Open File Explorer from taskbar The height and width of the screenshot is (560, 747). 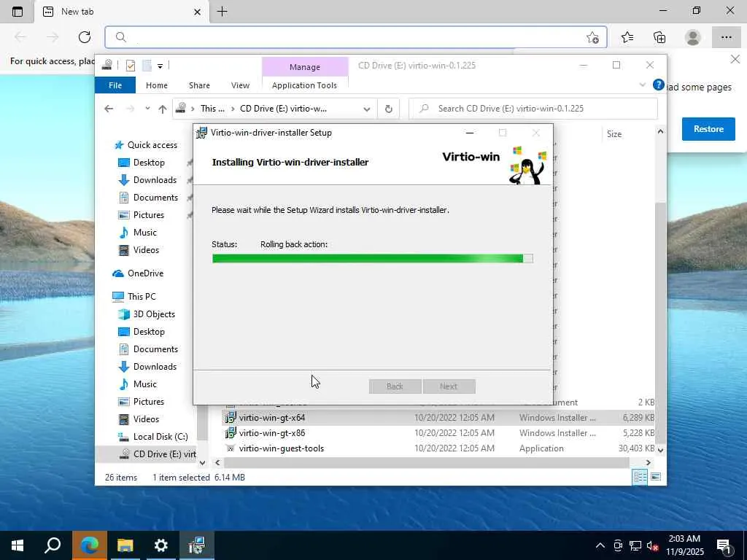[x=125, y=545]
